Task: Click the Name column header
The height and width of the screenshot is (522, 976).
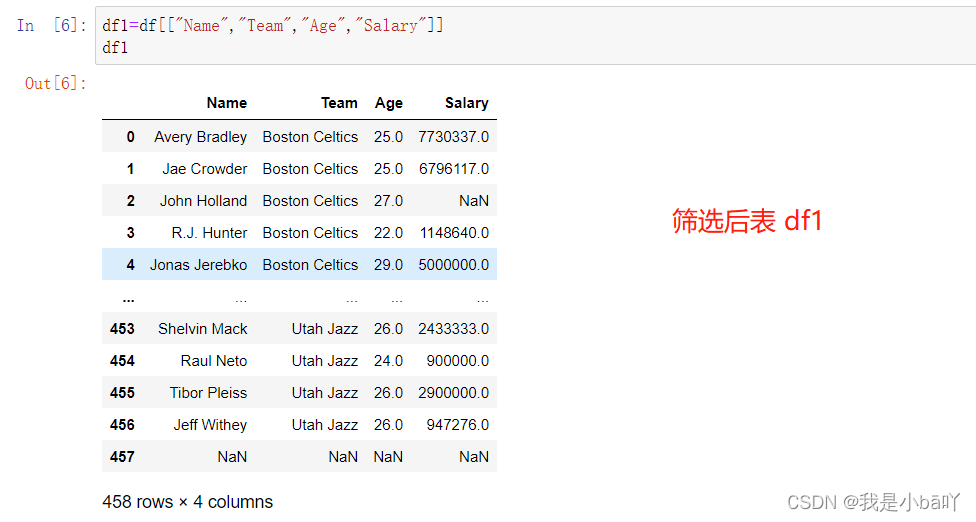Action: point(227,103)
